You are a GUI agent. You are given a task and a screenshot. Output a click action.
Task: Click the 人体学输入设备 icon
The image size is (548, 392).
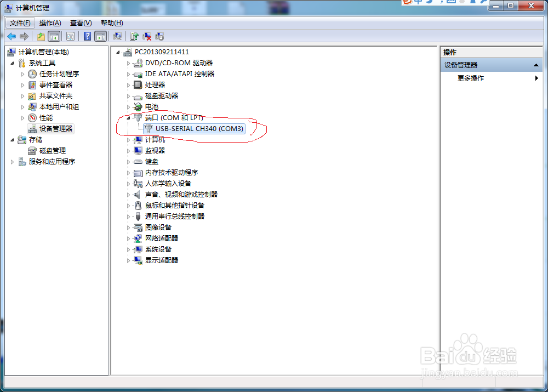(138, 184)
